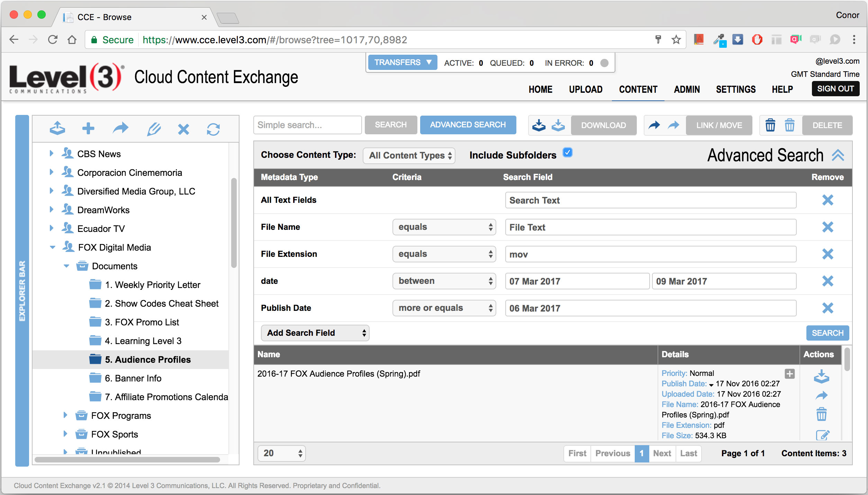Click the light blue download-all icon

click(x=558, y=125)
